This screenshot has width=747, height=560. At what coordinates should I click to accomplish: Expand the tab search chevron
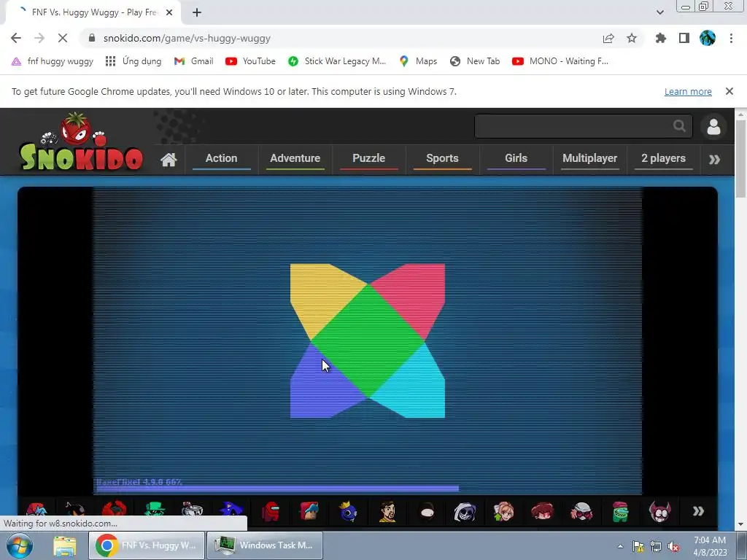coord(659,12)
